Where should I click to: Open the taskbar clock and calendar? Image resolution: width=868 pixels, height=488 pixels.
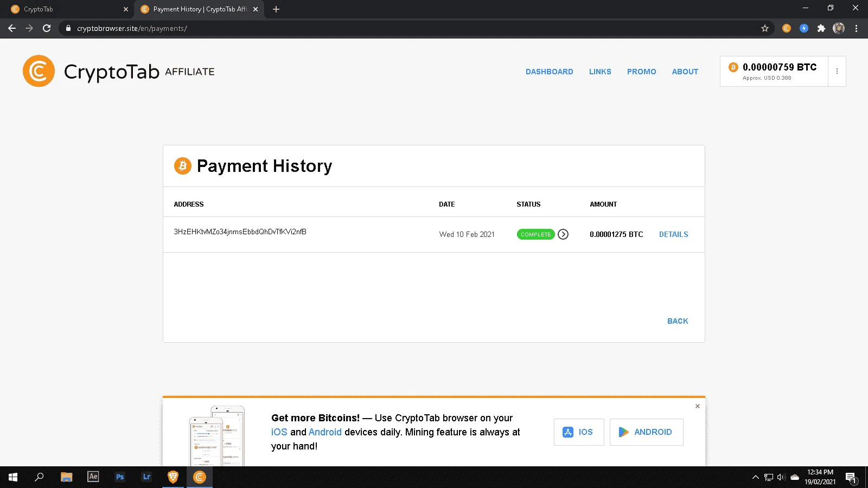(820, 477)
